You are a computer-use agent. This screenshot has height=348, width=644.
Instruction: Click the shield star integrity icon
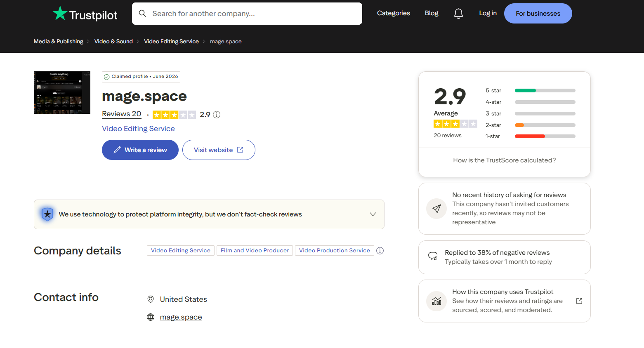[47, 214]
